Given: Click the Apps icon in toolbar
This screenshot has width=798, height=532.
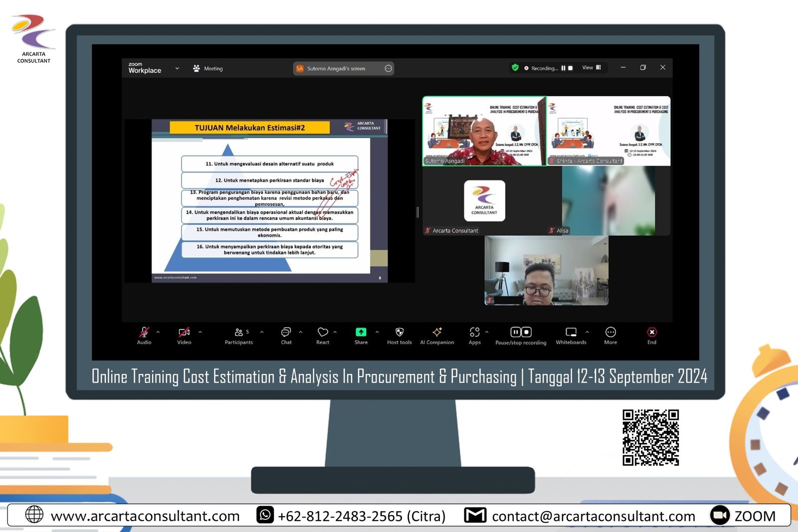Looking at the screenshot, I should coord(474,333).
